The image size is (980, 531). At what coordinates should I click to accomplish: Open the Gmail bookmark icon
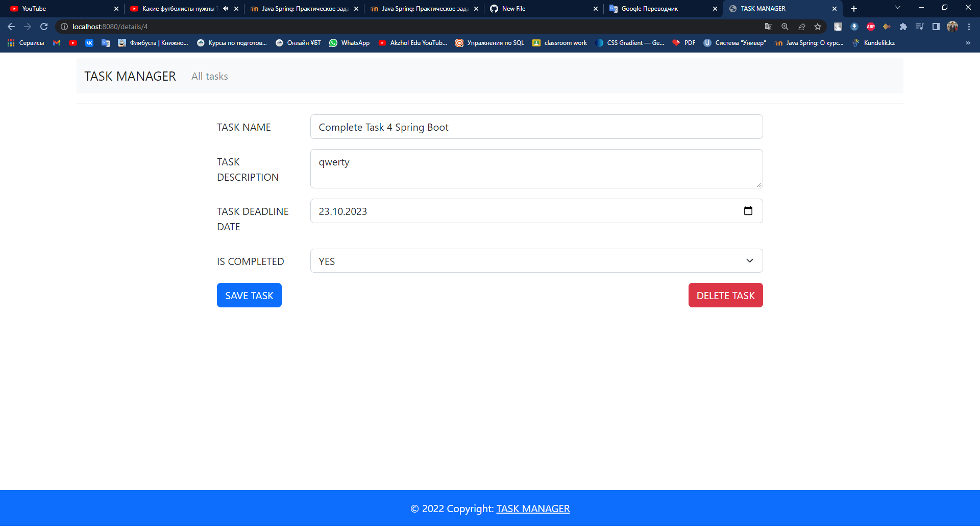[x=57, y=43]
